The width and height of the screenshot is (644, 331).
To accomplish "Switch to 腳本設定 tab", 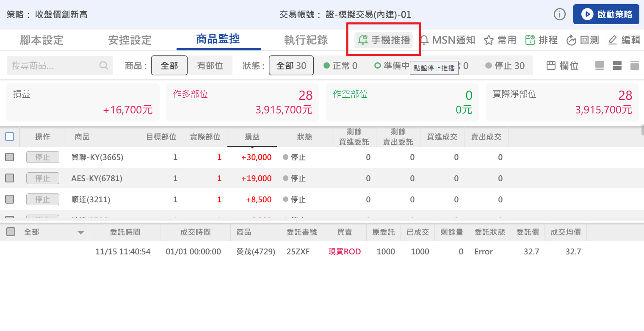I will (x=41, y=40).
